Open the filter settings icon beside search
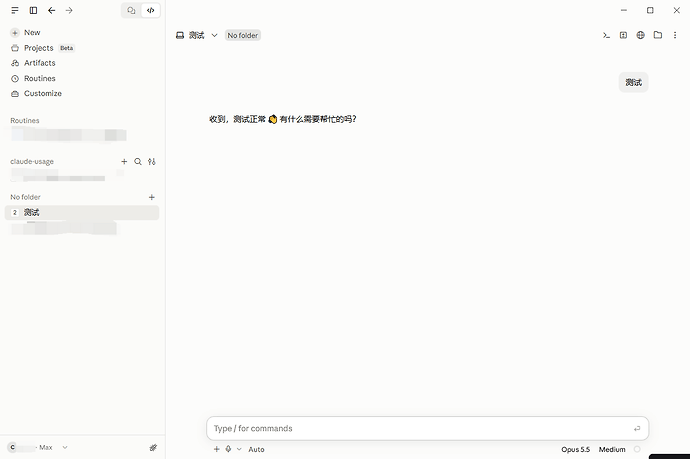This screenshot has width=690, height=459. (152, 162)
